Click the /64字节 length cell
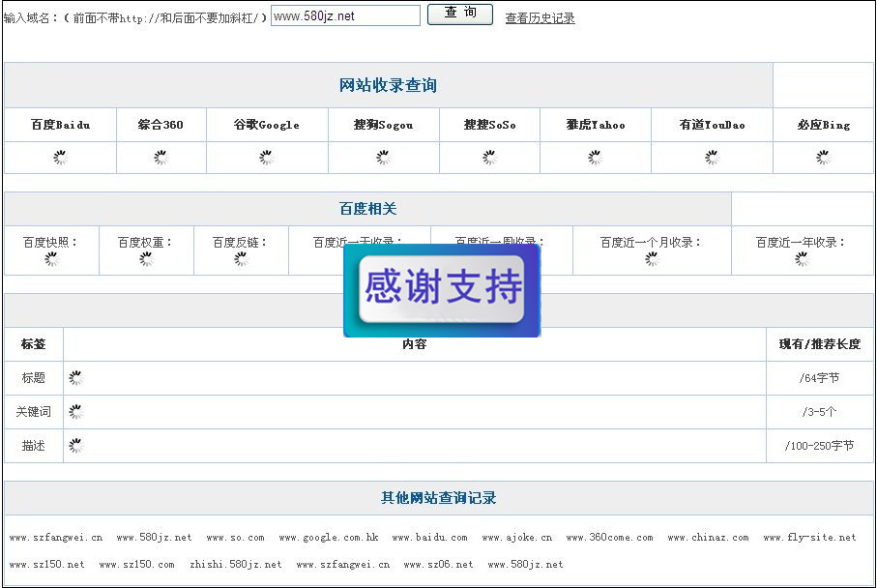 819,378
